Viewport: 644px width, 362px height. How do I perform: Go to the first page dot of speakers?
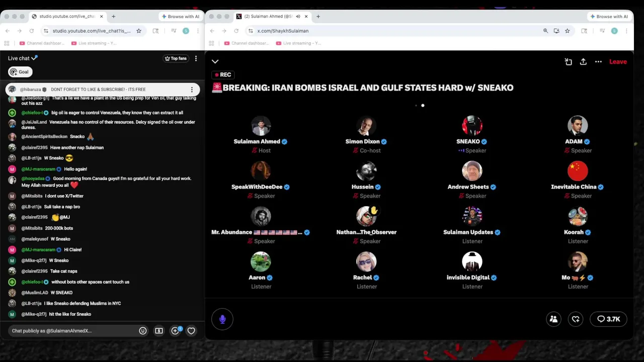coord(416,106)
